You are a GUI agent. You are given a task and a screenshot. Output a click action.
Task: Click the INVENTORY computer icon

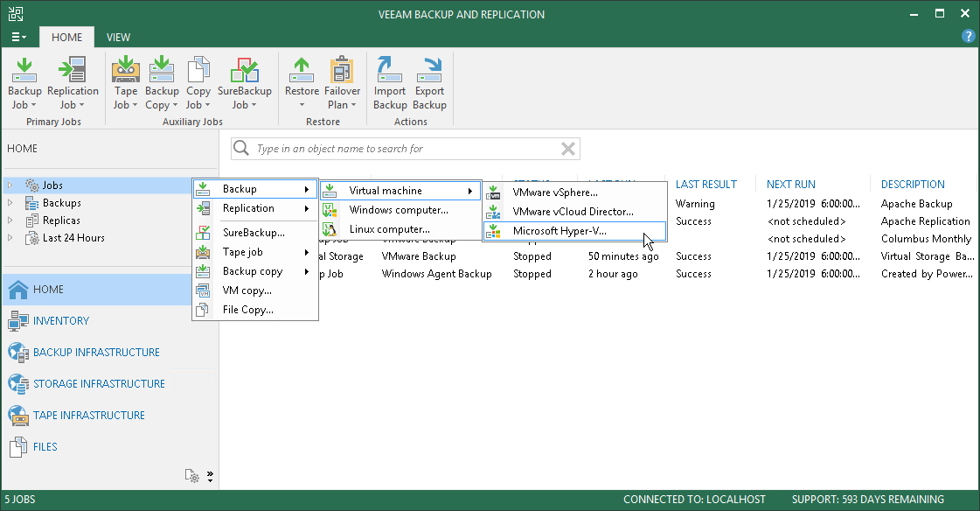pos(18,321)
